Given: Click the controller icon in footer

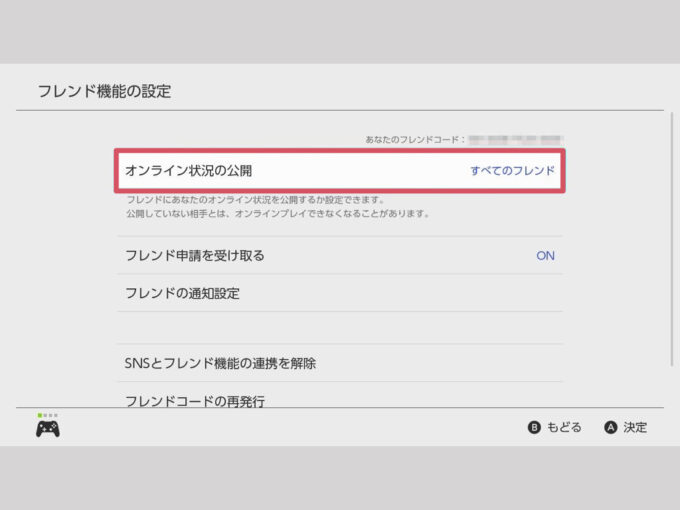Looking at the screenshot, I should click(x=48, y=429).
